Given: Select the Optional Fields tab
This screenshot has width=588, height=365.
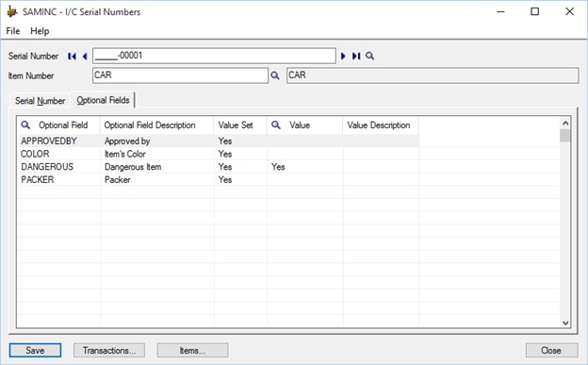Looking at the screenshot, I should 103,100.
